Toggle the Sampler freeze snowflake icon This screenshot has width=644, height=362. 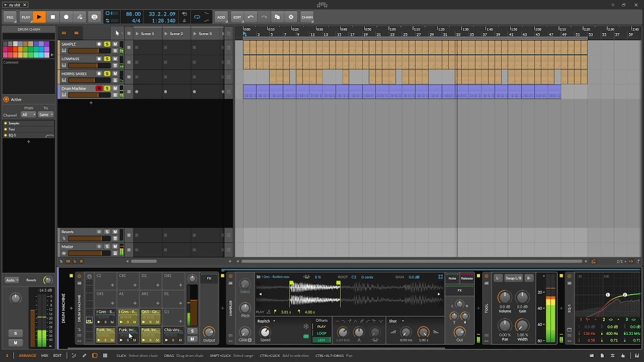[x=305, y=327]
